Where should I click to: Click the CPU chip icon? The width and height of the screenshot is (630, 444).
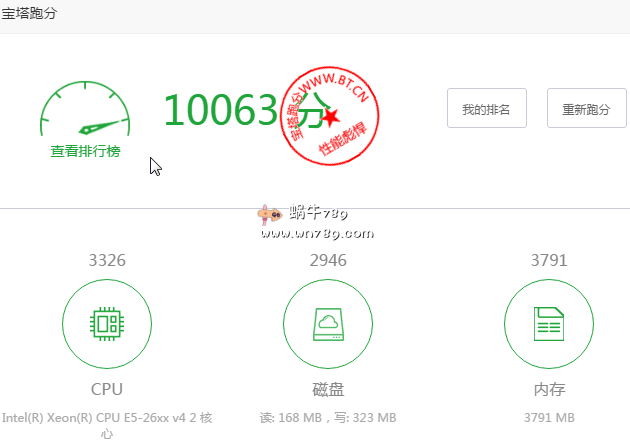pos(107,323)
